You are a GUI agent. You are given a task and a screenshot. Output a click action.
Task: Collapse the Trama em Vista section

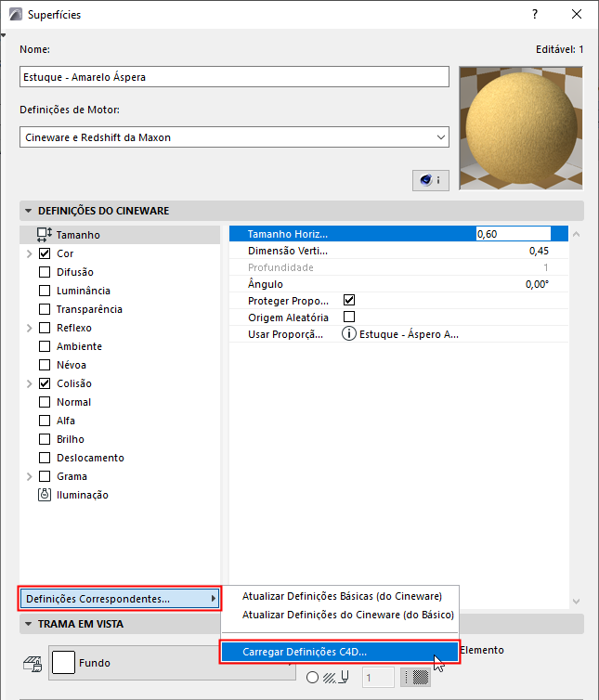(29, 624)
